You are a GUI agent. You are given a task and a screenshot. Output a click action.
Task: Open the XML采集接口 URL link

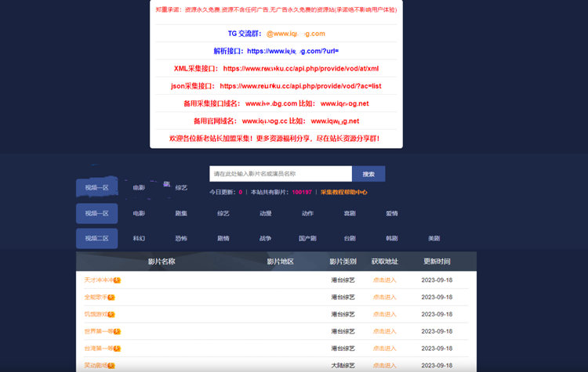coord(300,68)
